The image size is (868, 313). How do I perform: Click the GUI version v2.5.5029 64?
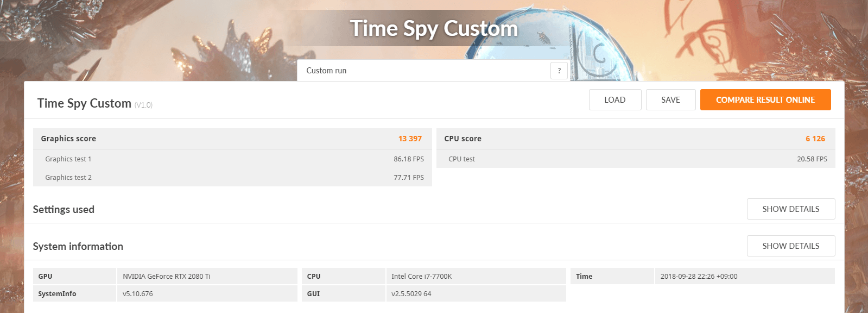411,294
